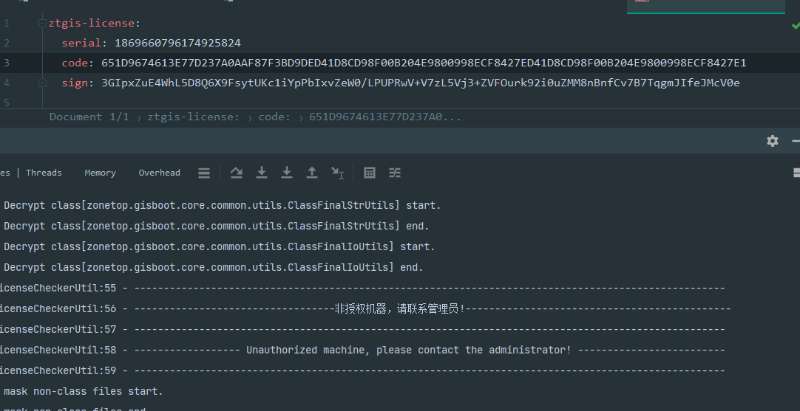The height and width of the screenshot is (411, 800).
Task: Click 'code:' breadcrumb in the path bar
Action: (x=274, y=117)
